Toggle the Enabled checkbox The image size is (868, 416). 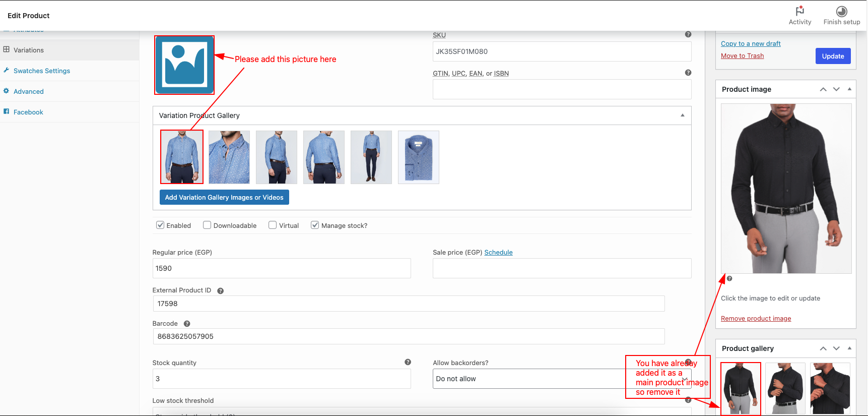click(x=160, y=225)
